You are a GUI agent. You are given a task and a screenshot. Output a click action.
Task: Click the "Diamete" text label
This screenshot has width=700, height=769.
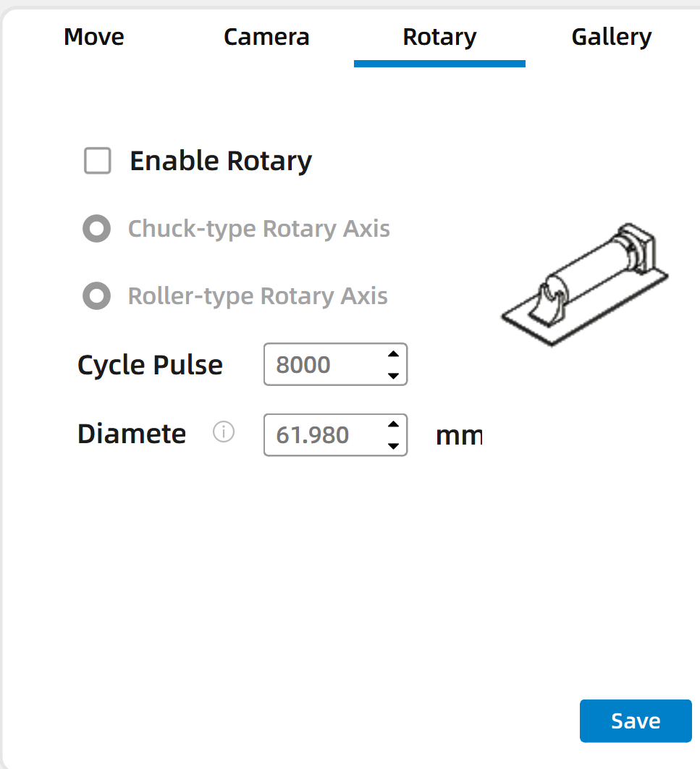coord(132,434)
